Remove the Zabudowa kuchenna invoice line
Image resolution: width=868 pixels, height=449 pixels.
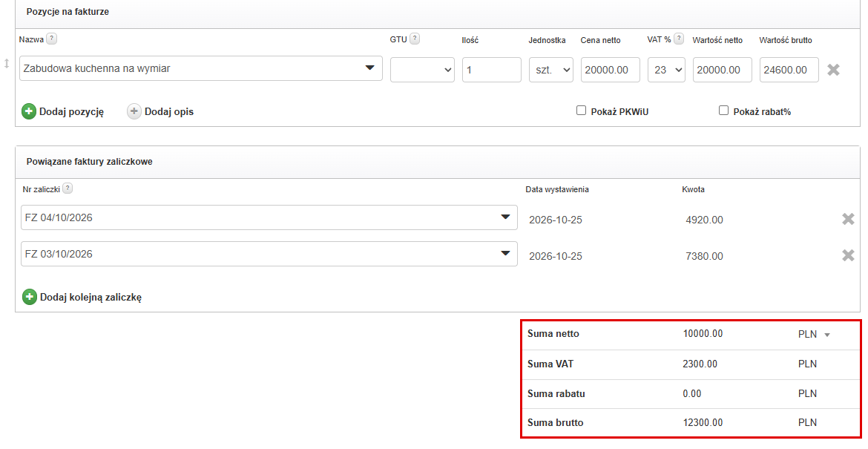click(x=833, y=70)
